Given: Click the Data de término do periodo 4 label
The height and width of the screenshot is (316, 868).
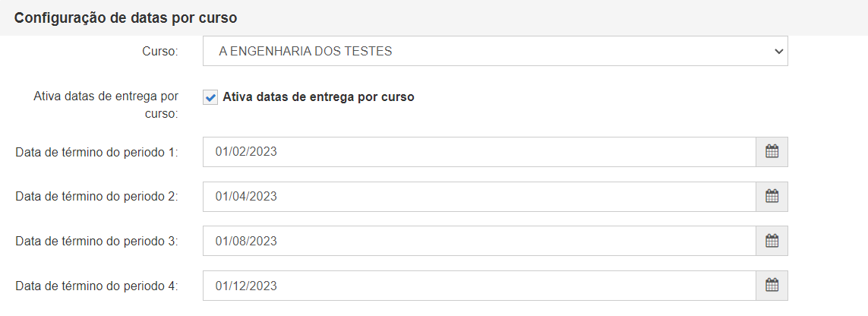Looking at the screenshot, I should pyautogui.click(x=97, y=286).
